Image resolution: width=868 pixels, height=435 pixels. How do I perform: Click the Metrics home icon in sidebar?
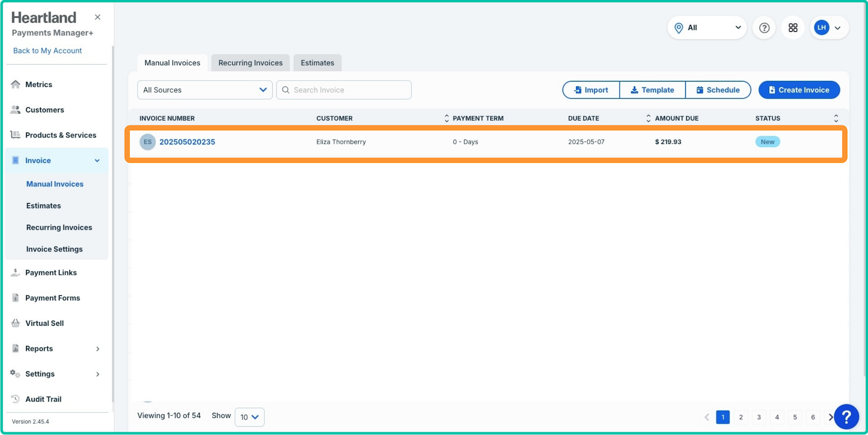click(x=16, y=85)
